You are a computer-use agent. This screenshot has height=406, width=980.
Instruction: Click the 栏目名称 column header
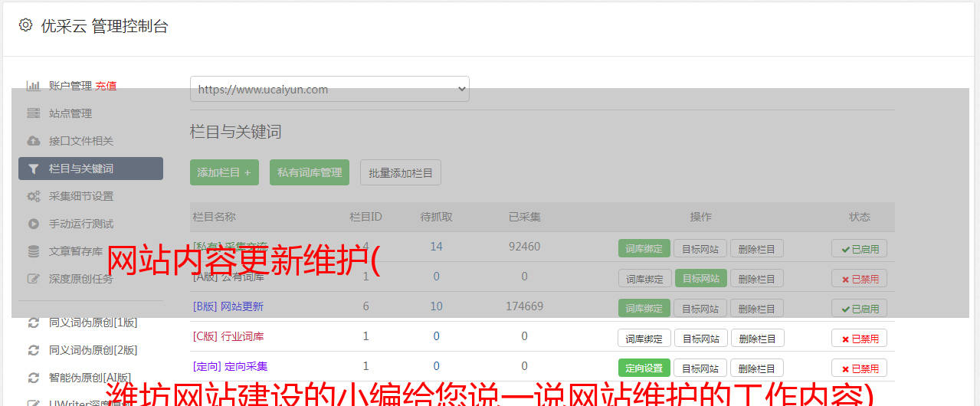pyautogui.click(x=215, y=217)
